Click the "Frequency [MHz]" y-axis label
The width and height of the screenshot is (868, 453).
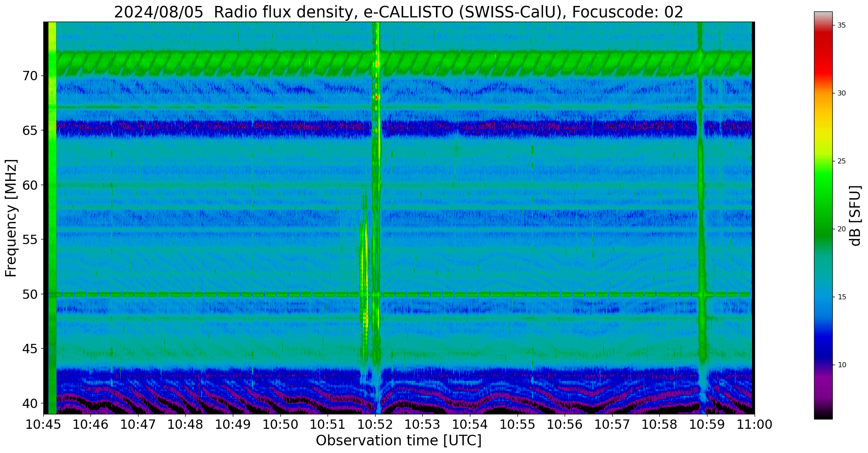click(x=11, y=218)
